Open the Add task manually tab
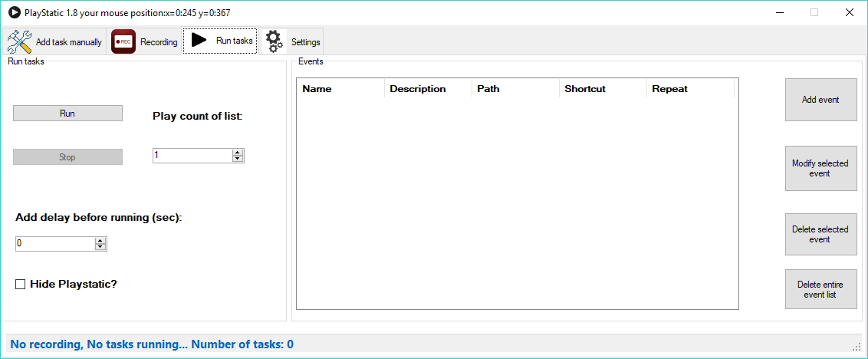This screenshot has height=359, width=868. (x=54, y=41)
